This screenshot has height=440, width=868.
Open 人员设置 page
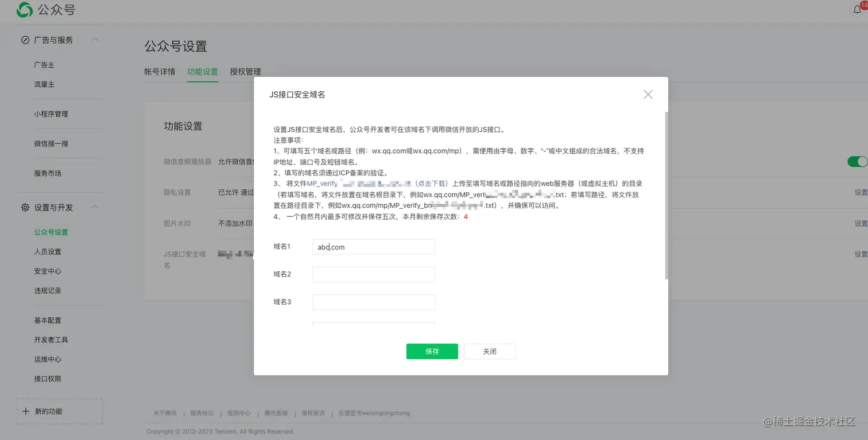[48, 252]
